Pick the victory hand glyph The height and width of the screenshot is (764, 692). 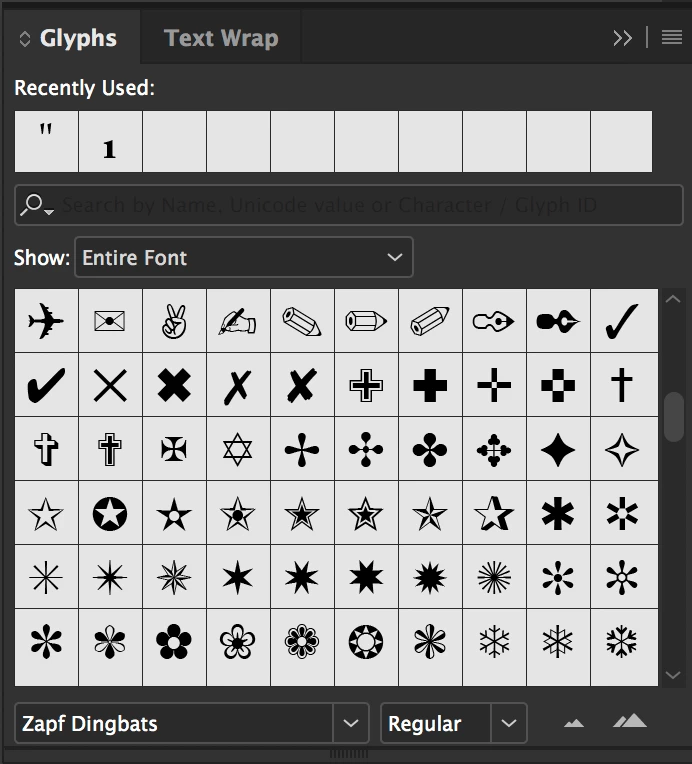[174, 321]
